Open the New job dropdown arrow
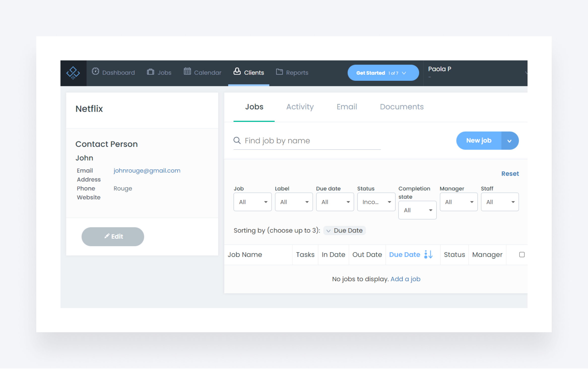Image resolution: width=588 pixels, height=373 pixels. click(x=510, y=140)
